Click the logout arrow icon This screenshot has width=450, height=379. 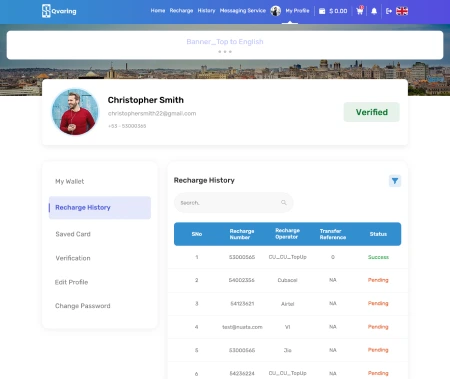(389, 11)
